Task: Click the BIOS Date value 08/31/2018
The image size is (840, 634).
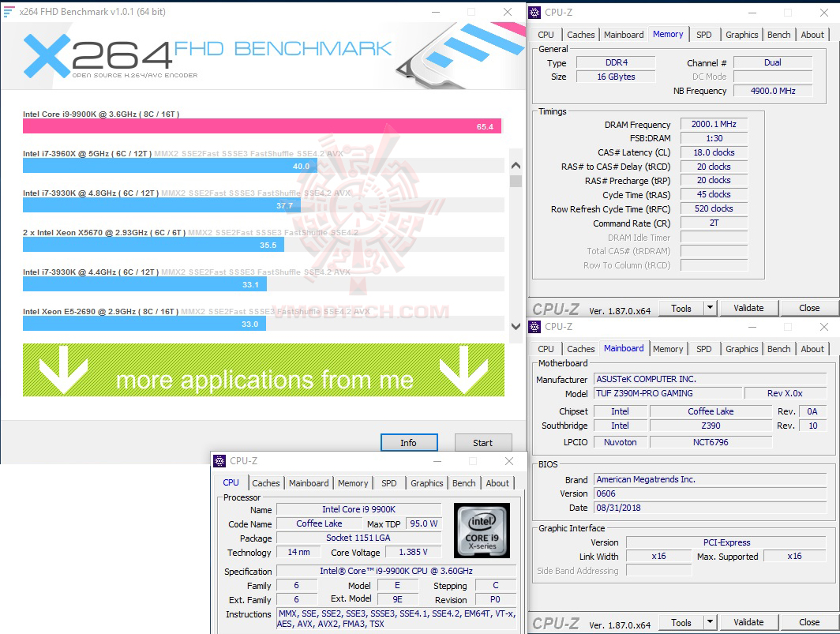Action: coord(710,508)
